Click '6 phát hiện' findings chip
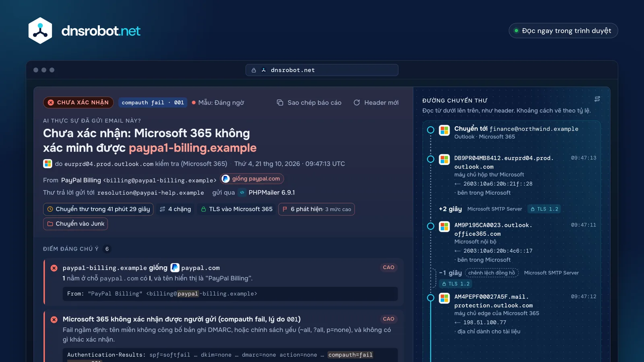 [316, 209]
